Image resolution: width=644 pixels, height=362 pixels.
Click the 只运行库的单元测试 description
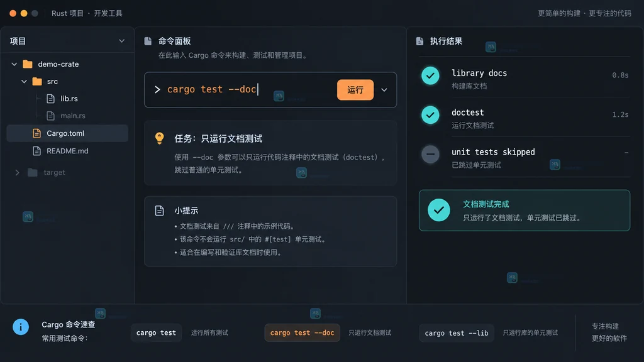coord(530,333)
